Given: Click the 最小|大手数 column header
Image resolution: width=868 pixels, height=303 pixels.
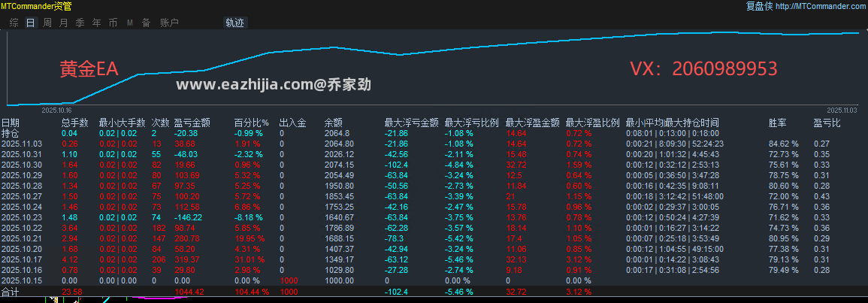Looking at the screenshot, I should coord(122,123).
